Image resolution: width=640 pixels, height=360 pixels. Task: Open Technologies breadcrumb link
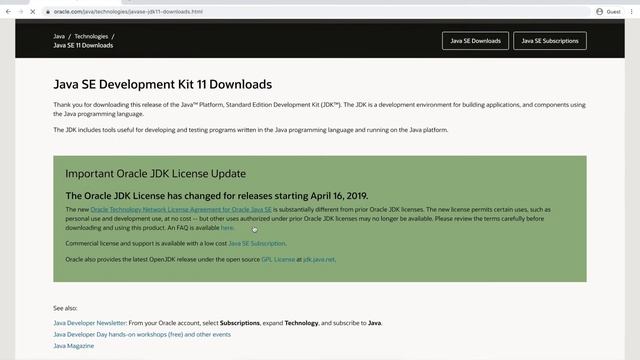[x=91, y=36]
